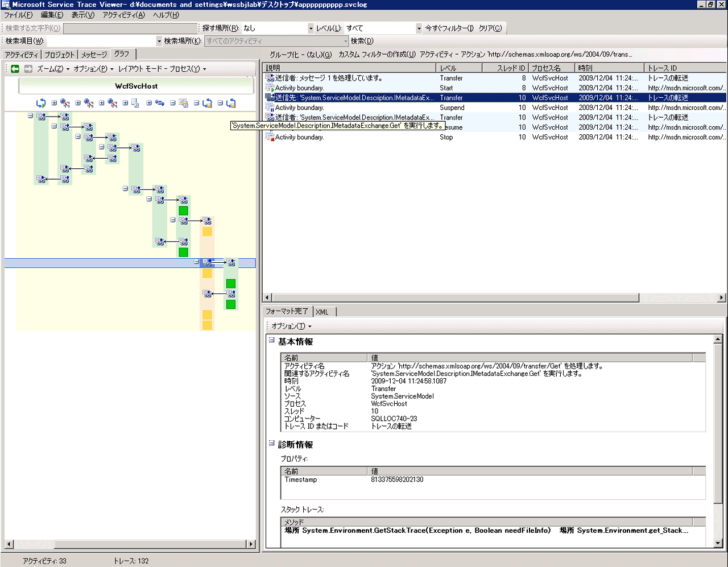Select the document list activity icon under WcfSvcHost

136,103
